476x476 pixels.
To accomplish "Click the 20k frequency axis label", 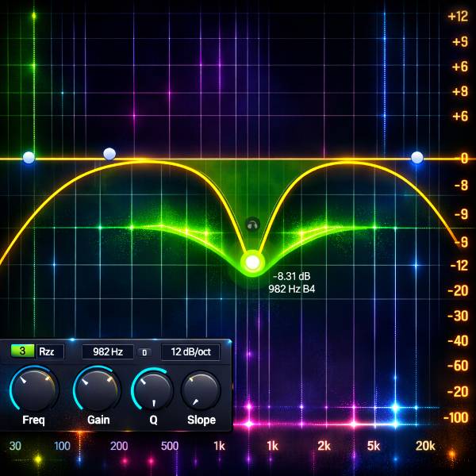I will pos(425,446).
